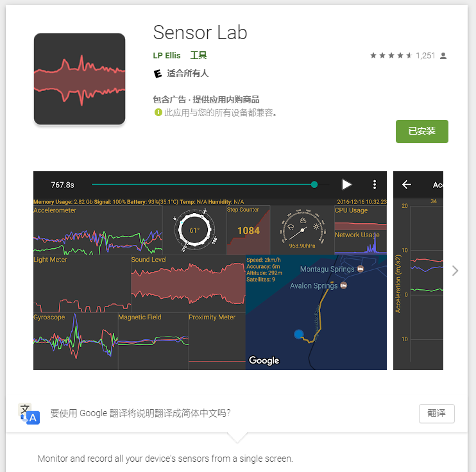
Task: Click the teal seek slider knob
Action: click(x=314, y=184)
